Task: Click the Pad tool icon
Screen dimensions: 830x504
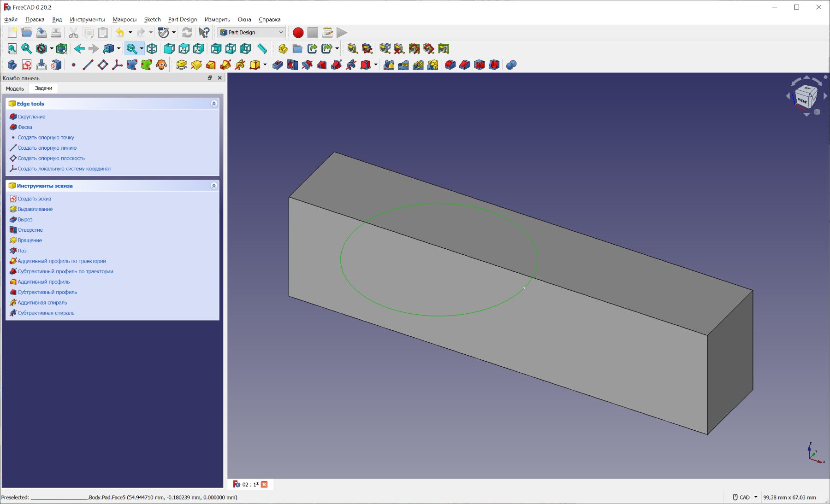Action: tap(181, 65)
